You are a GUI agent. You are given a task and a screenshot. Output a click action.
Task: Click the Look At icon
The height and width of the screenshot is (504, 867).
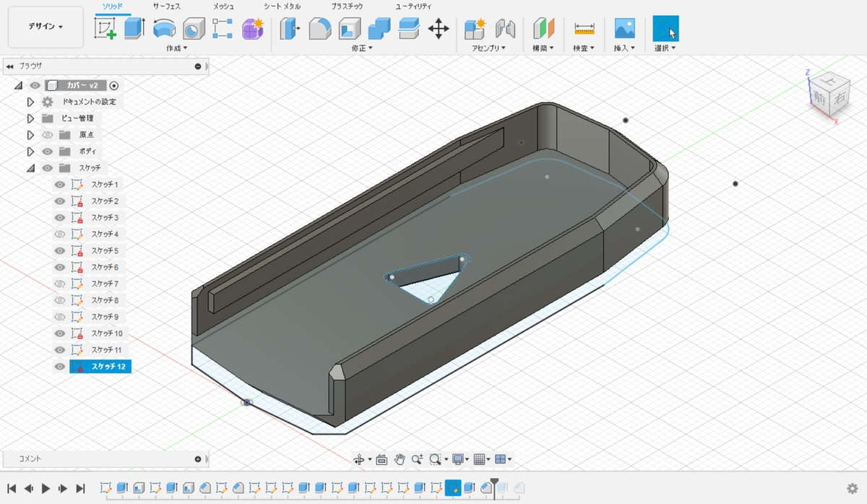(x=381, y=459)
